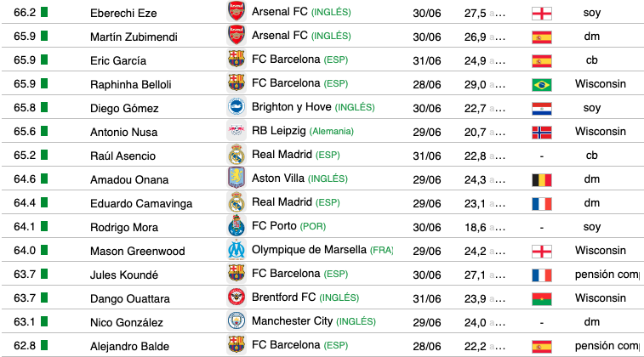Click the Olympique de Marsella badge
644x357 pixels.
236,251
